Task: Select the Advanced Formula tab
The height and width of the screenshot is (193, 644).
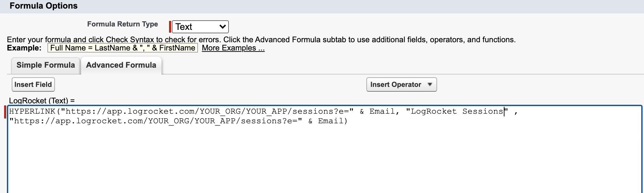Action: tap(121, 65)
